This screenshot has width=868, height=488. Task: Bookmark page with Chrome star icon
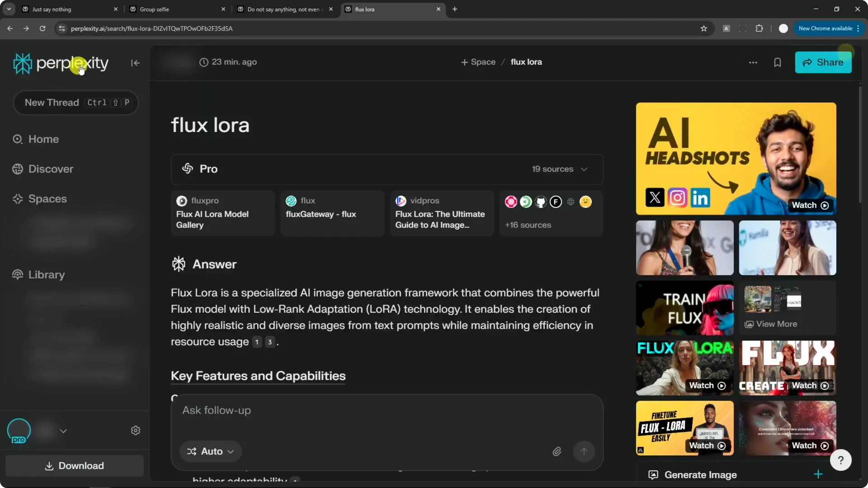click(x=703, y=28)
